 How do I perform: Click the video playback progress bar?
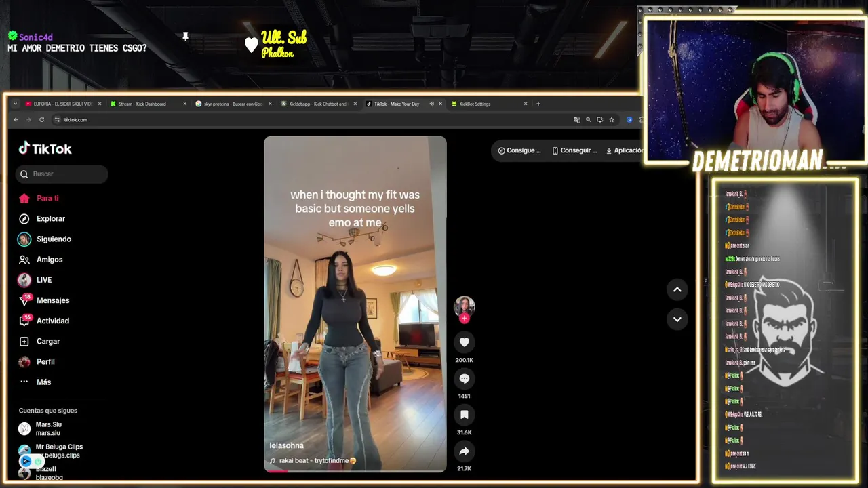(355, 470)
